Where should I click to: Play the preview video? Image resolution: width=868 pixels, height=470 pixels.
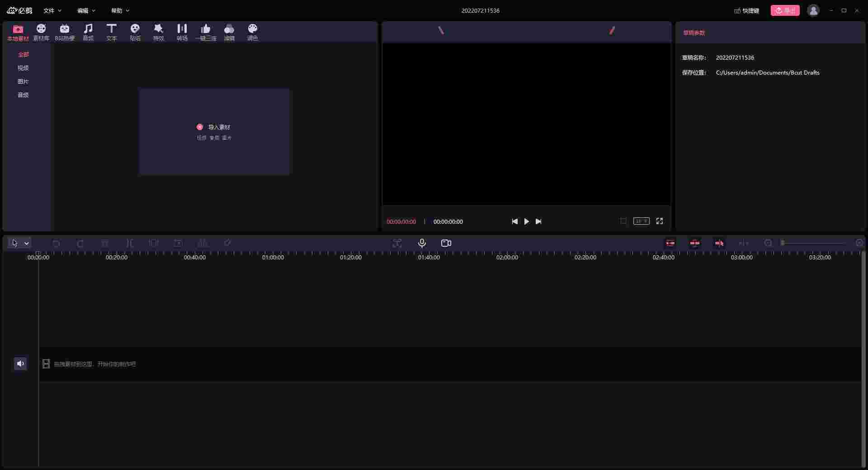click(x=527, y=221)
